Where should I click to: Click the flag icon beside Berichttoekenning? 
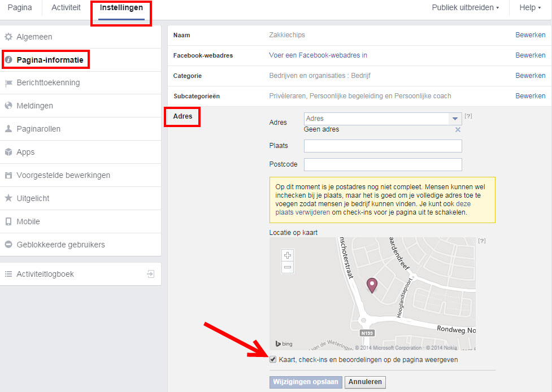(x=8, y=83)
